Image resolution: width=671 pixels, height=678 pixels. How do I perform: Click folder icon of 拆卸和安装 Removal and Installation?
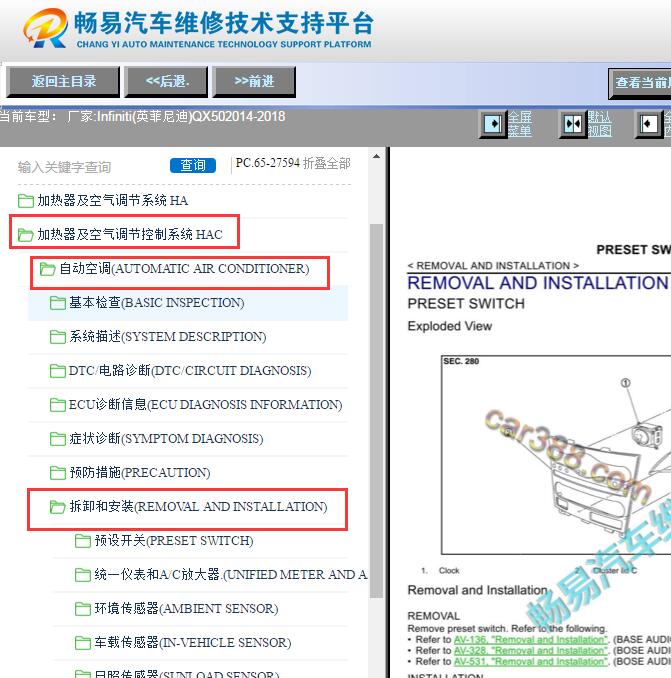(x=58, y=507)
